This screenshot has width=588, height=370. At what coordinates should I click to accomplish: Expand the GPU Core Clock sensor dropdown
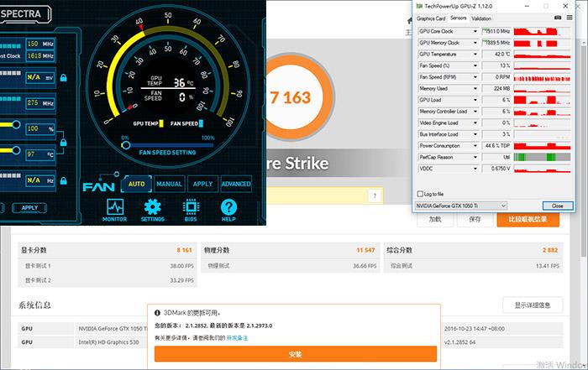coord(475,32)
